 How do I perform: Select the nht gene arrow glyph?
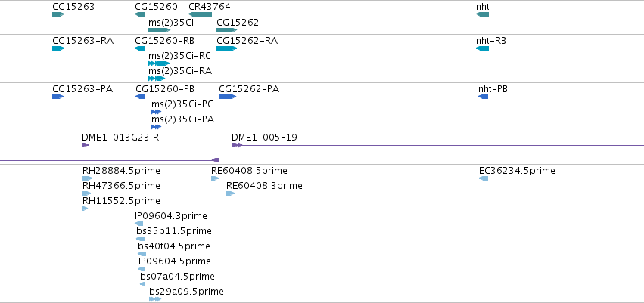pos(482,14)
